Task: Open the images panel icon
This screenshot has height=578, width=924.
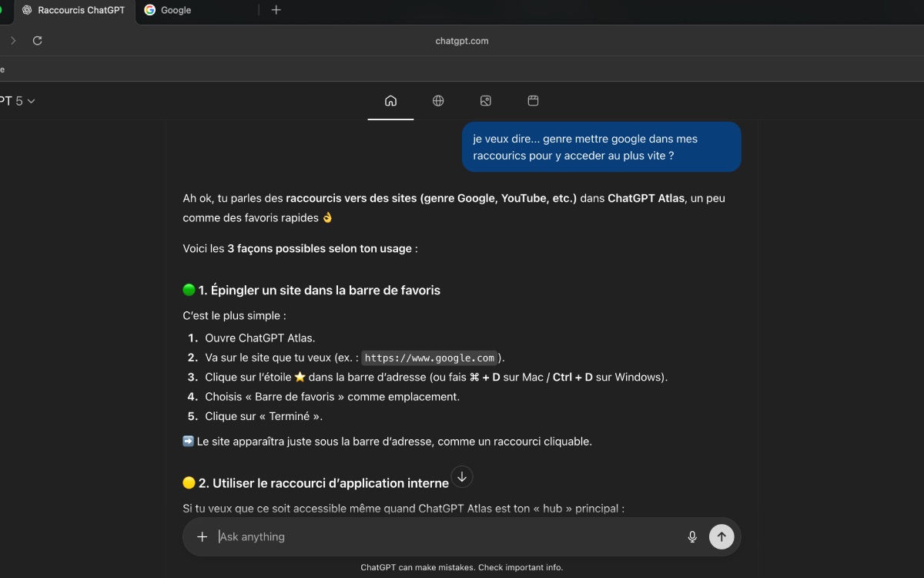Action: 485,100
